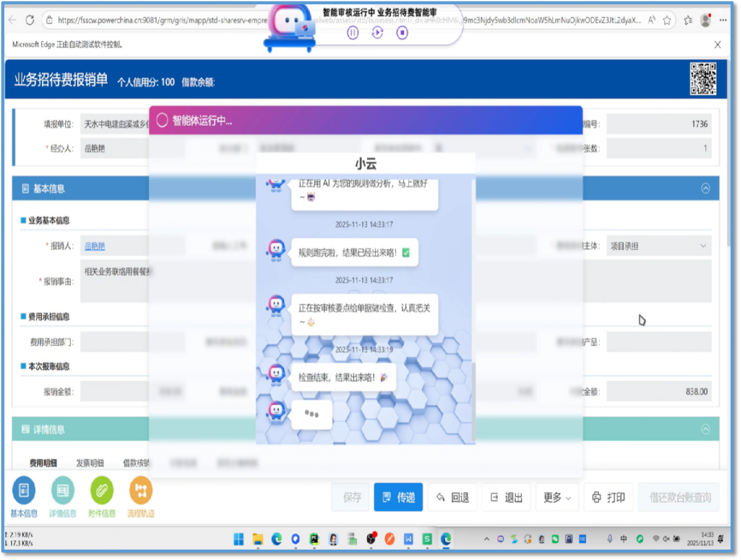Click the 编号 field showing 1736
This screenshot has width=741, height=560.
pyautogui.click(x=659, y=124)
